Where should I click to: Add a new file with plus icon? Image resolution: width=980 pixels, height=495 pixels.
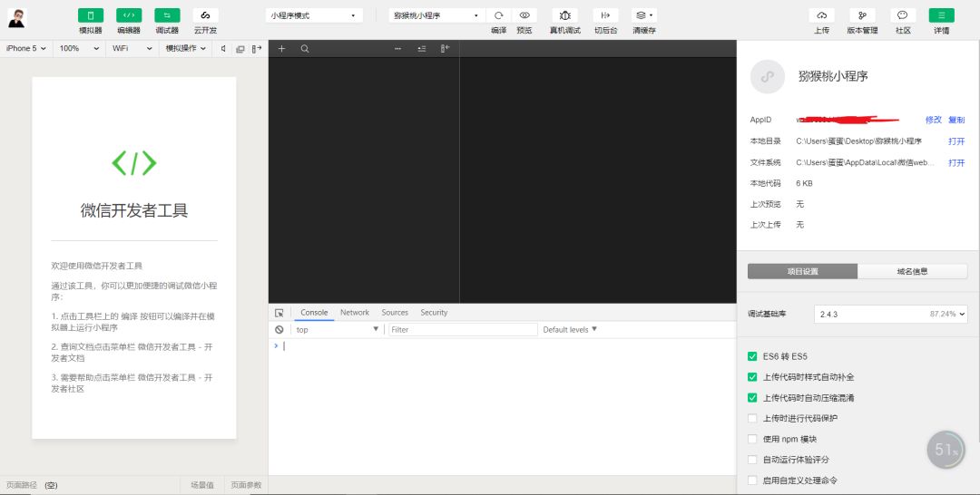(x=282, y=49)
